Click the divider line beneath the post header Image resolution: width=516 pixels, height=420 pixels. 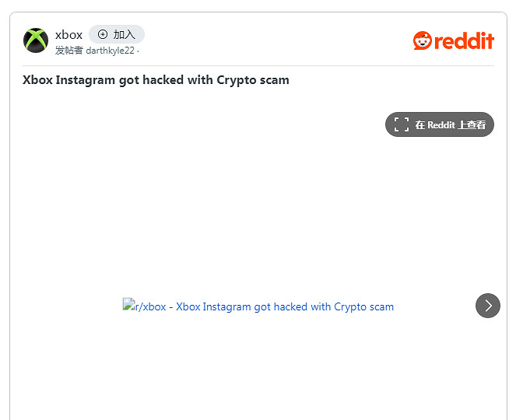(258, 66)
